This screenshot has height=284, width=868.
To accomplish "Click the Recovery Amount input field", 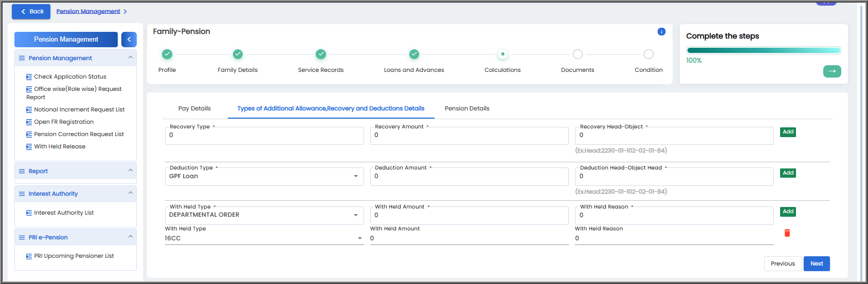I will [469, 136].
